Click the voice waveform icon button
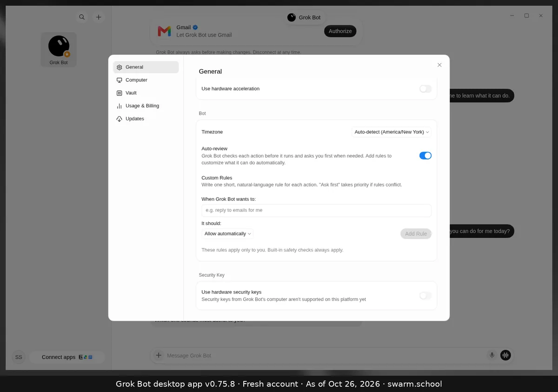 [x=505, y=355]
